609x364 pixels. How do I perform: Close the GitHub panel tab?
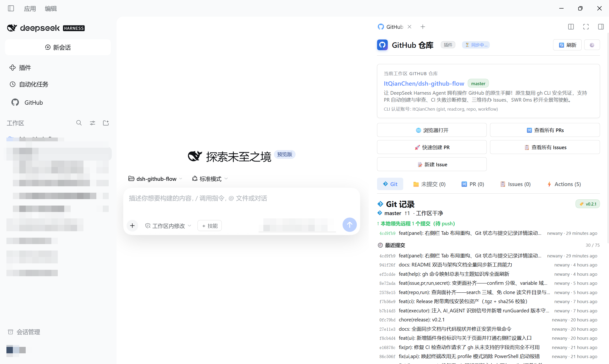point(410,27)
